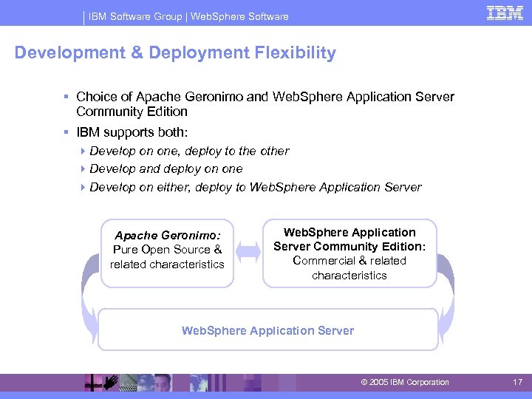Click the bullet IBM supports both
Image resolution: width=532 pixels, height=399 pixels.
132,132
